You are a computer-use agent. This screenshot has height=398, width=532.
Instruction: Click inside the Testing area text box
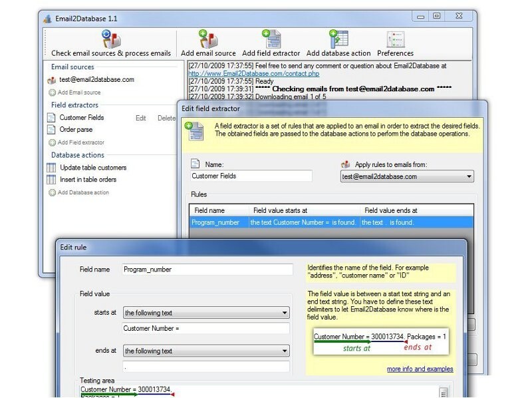(x=258, y=391)
